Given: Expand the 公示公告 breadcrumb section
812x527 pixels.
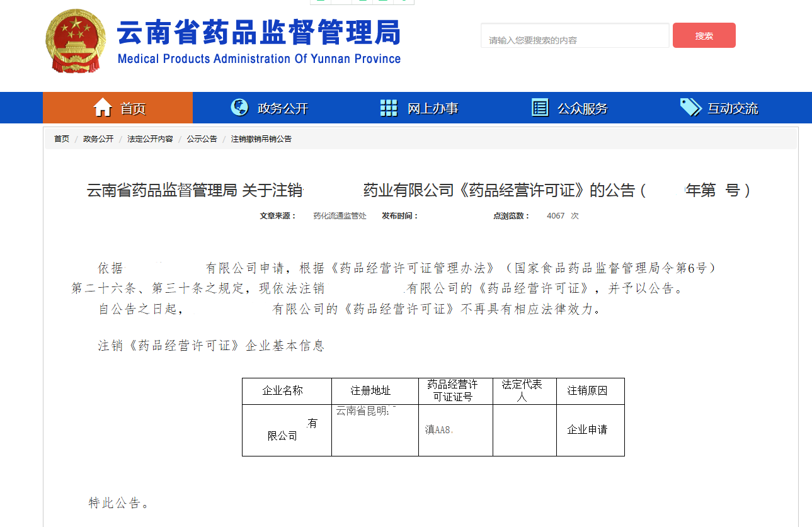Looking at the screenshot, I should coord(200,139).
